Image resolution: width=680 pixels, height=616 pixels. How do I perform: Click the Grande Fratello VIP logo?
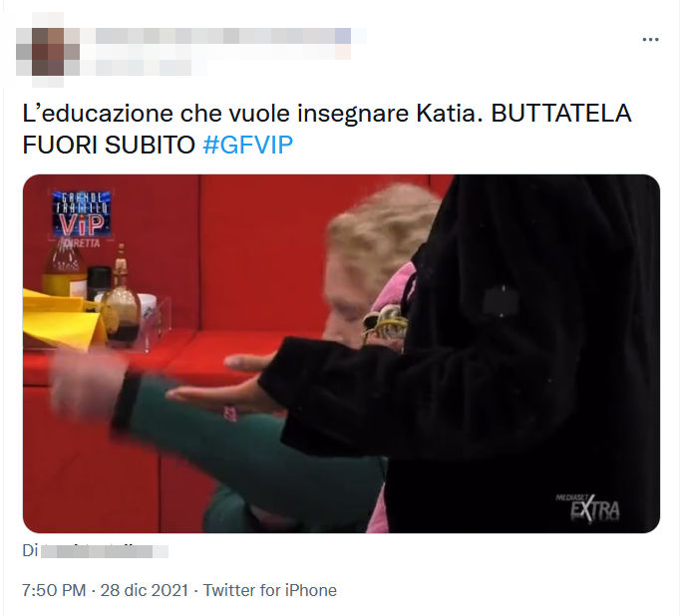82,213
